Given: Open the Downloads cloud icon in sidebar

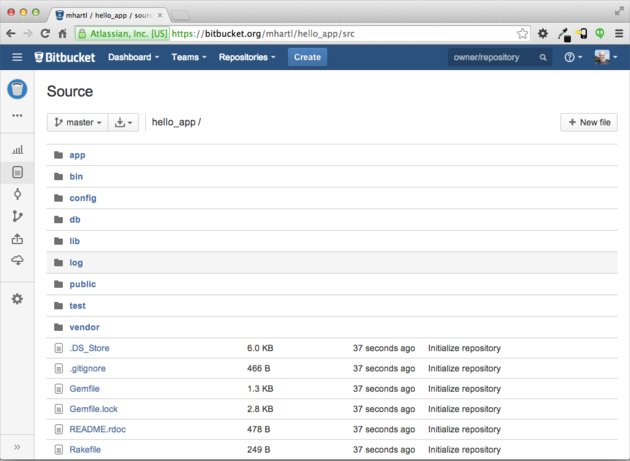Looking at the screenshot, I should (x=17, y=260).
